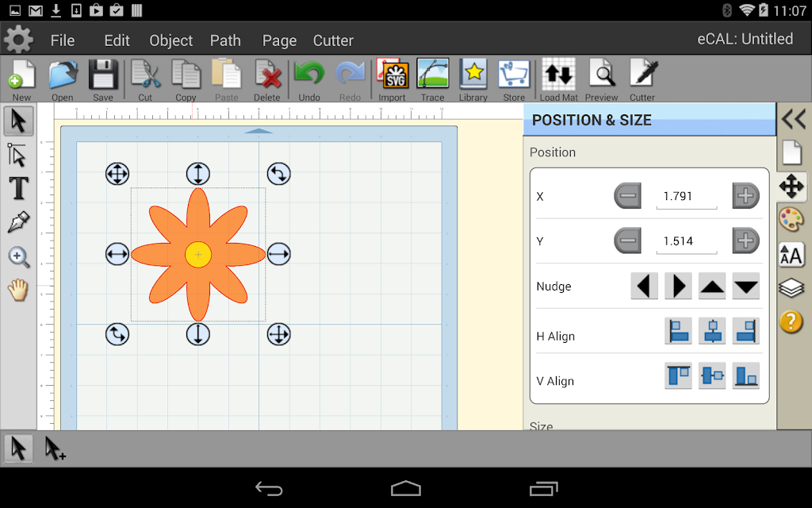Import an SVG file
The height and width of the screenshot is (508, 812).
392,79
